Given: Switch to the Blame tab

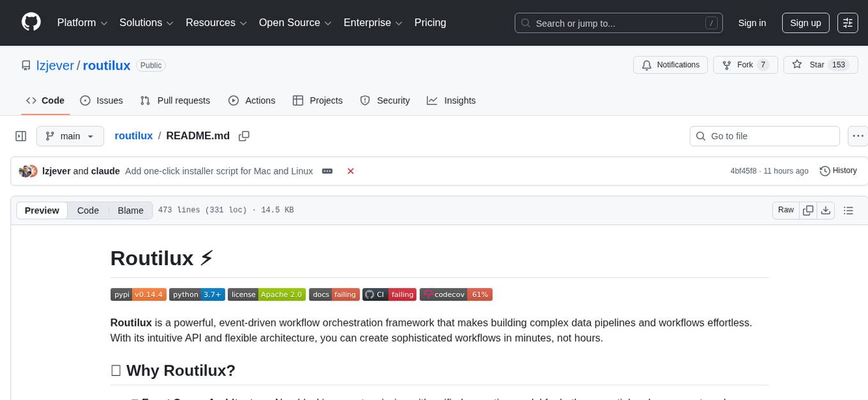Looking at the screenshot, I should (130, 210).
